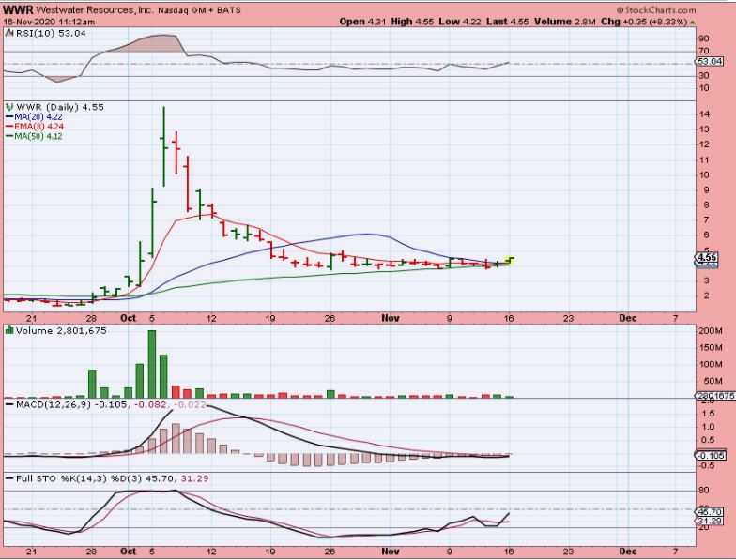This screenshot has width=736, height=560.
Task: Click the RSI panel legend icon
Action: pos(9,33)
